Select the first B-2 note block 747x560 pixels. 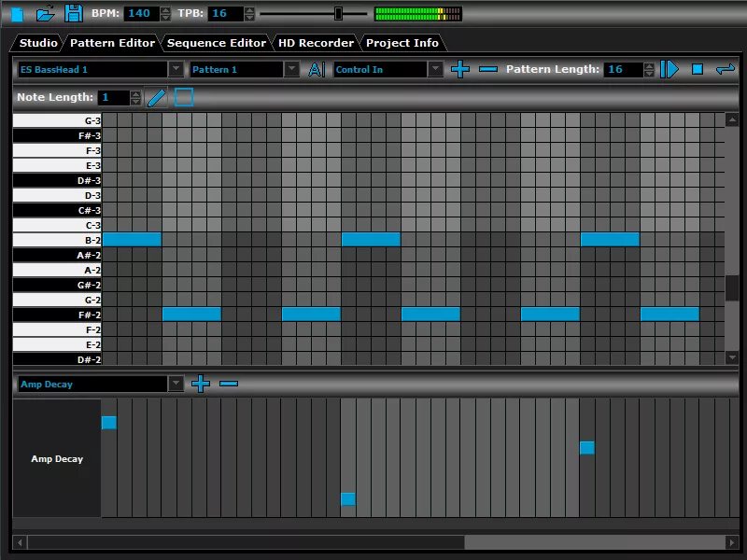tap(132, 239)
